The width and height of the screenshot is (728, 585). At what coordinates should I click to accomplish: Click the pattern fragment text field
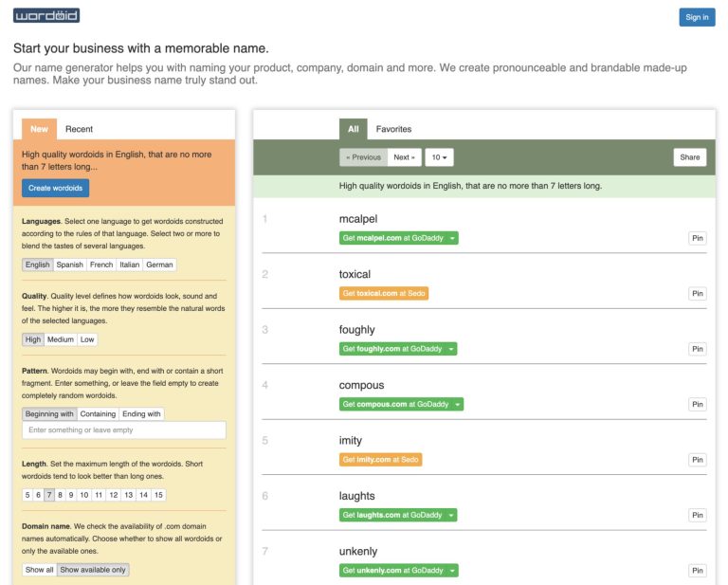(x=124, y=430)
